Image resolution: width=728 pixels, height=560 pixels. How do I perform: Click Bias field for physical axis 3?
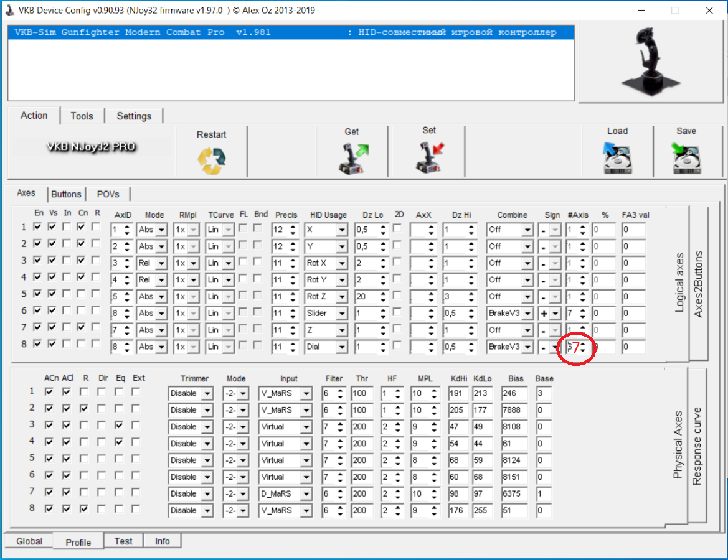pos(516,427)
